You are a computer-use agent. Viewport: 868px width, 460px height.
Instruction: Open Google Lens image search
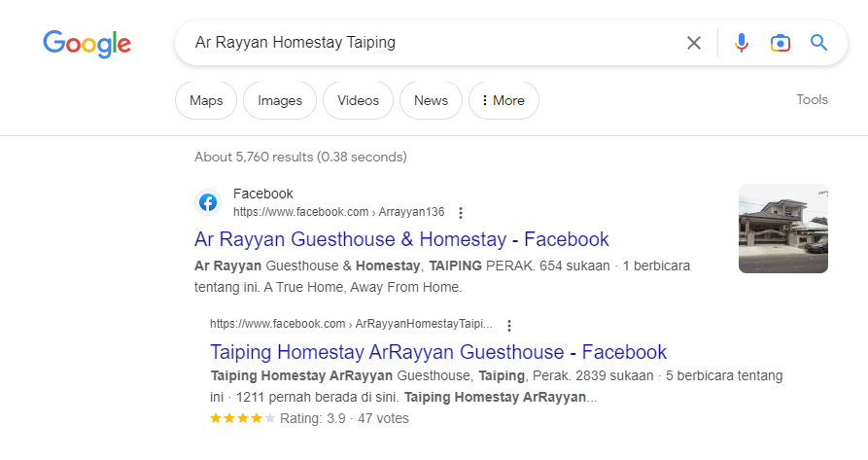(780, 43)
